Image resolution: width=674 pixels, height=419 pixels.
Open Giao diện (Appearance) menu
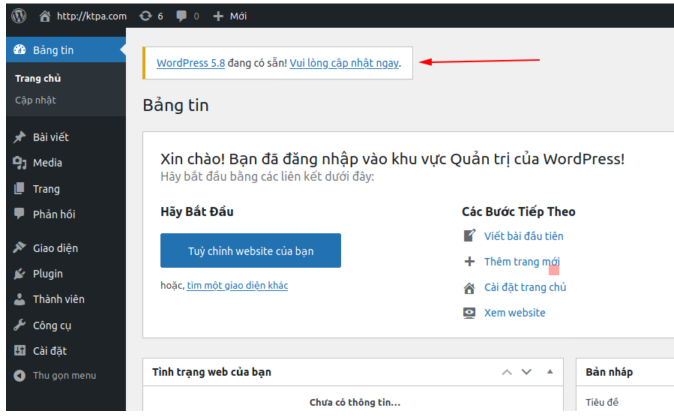pos(54,248)
